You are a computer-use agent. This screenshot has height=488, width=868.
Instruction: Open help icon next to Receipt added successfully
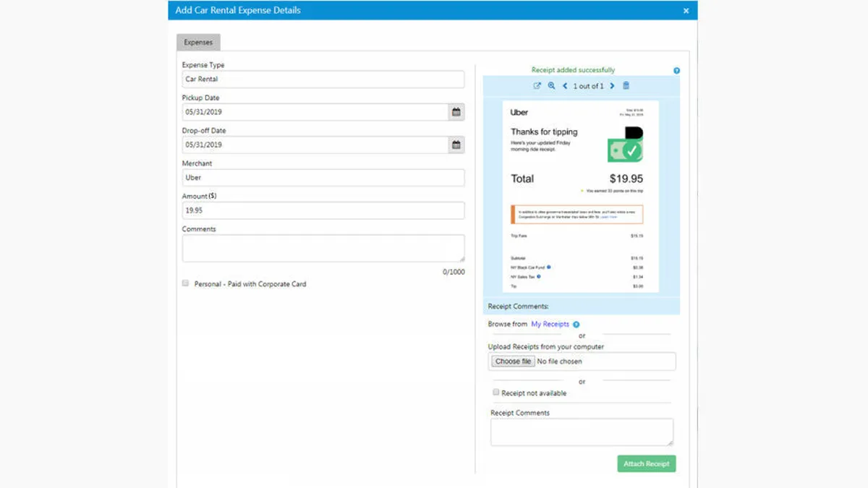(677, 71)
